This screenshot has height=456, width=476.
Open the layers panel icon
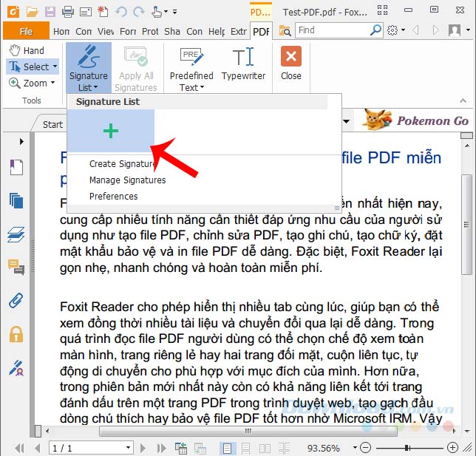(16, 234)
